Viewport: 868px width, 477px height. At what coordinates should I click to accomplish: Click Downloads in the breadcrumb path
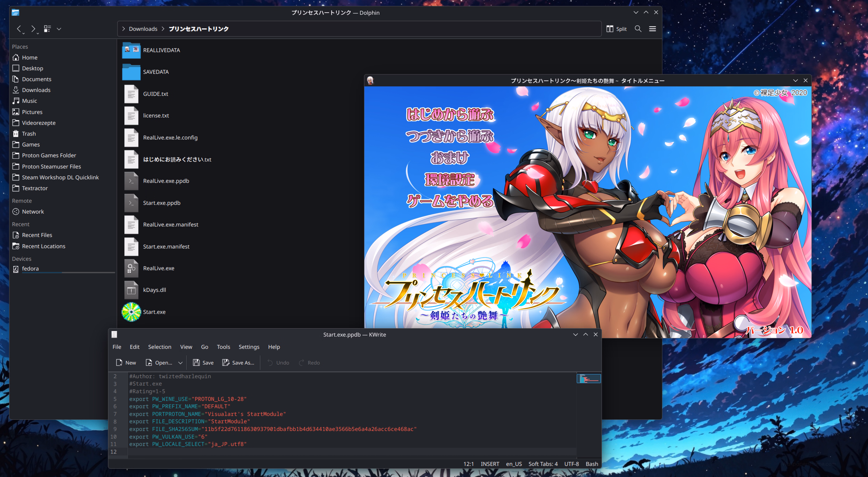pyautogui.click(x=143, y=29)
